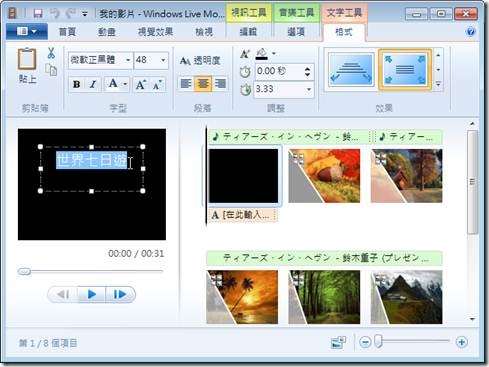Select the zoom-out highlighted text effect
The image size is (489, 367).
(x=405, y=70)
